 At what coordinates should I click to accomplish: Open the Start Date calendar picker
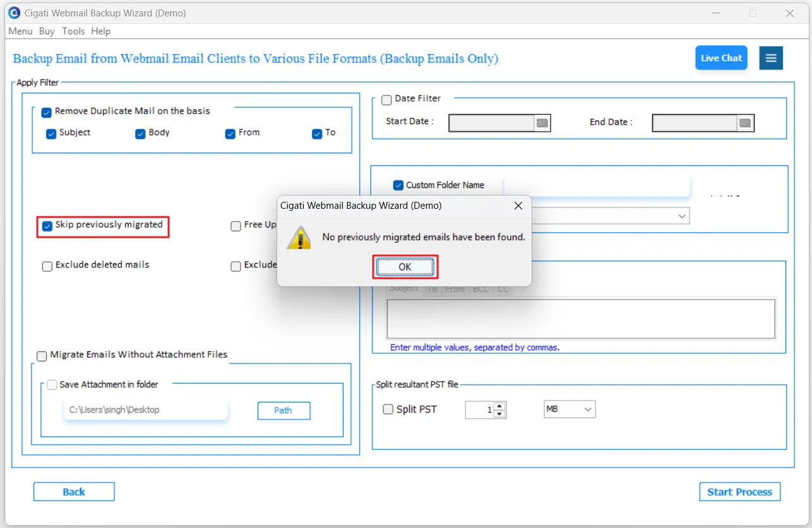click(x=542, y=123)
